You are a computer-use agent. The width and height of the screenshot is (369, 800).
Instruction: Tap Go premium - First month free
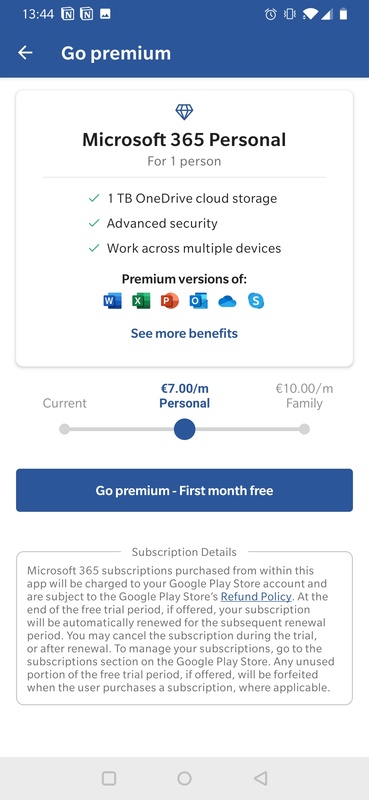coord(184,490)
